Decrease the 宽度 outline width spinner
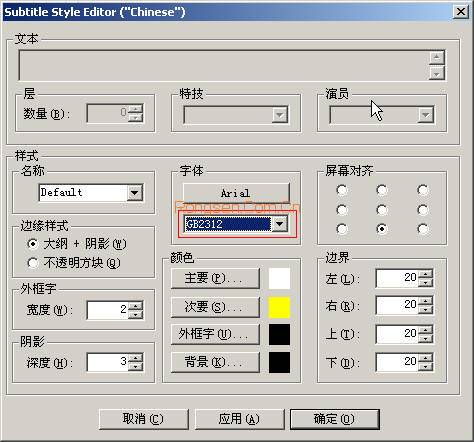474x442 pixels. point(135,314)
